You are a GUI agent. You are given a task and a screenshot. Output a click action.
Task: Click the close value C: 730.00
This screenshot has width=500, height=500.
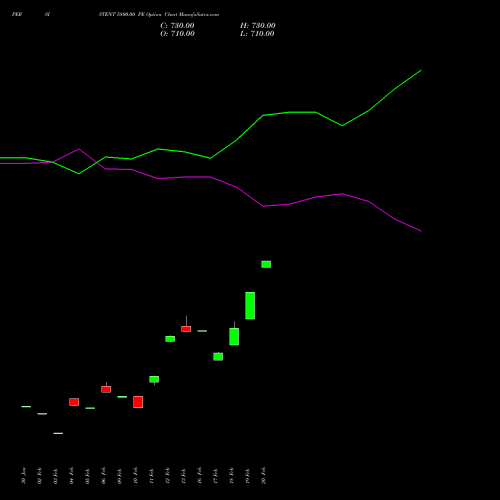tap(177, 26)
